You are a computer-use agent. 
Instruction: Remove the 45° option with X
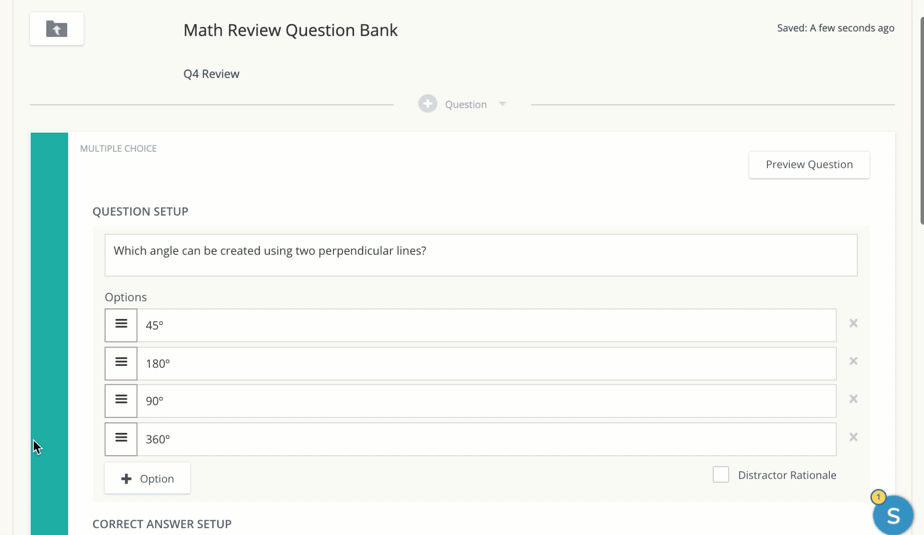[853, 323]
